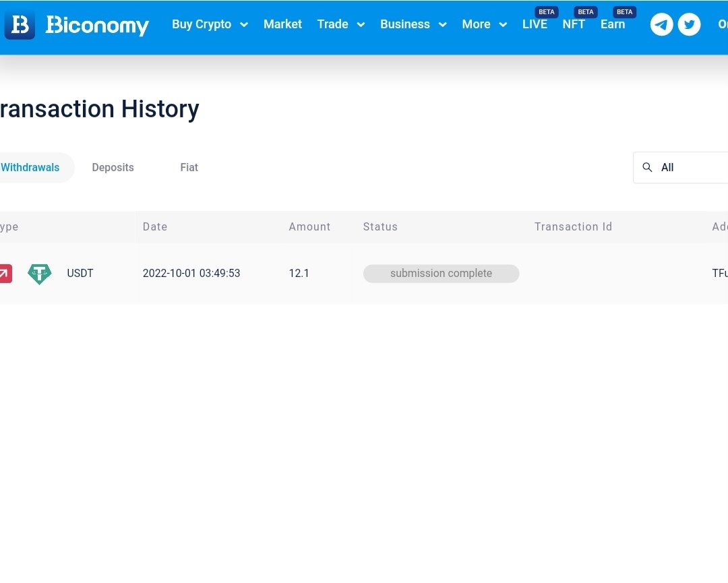Expand the Buy Crypto dropdown

(210, 24)
